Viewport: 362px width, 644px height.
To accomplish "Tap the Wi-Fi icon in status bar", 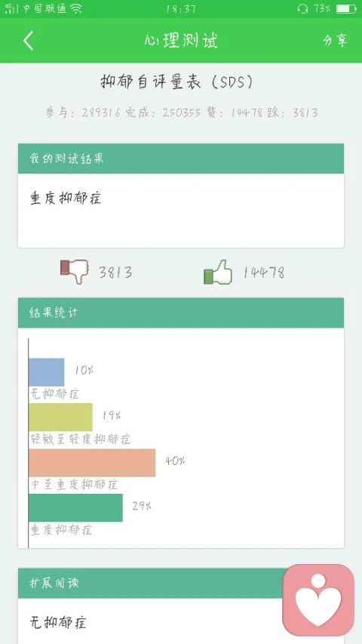I will [x=76, y=8].
